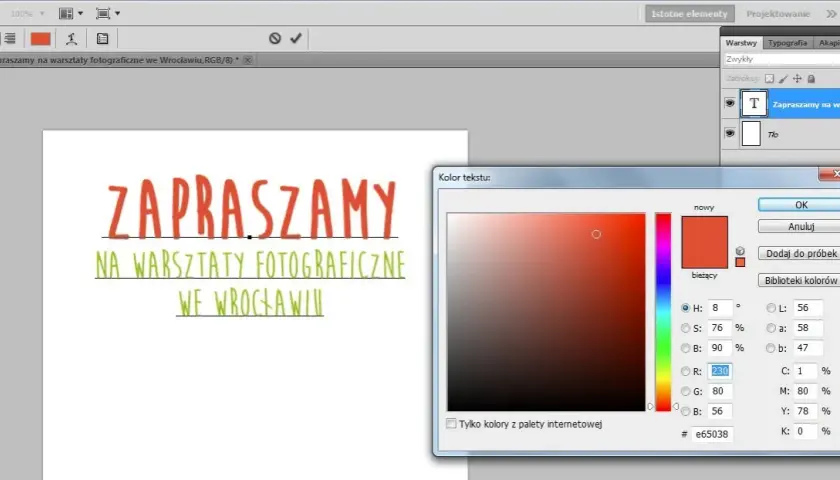Select the S saturation radio button
The image size is (840, 480).
(x=685, y=328)
